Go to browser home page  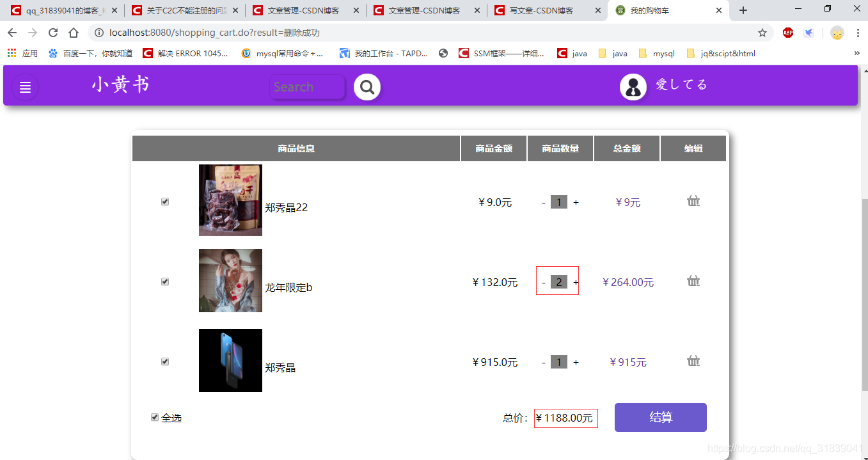click(74, 33)
